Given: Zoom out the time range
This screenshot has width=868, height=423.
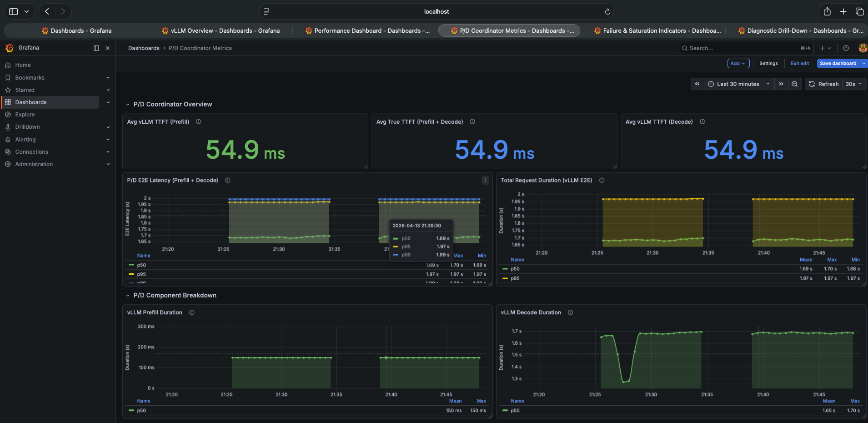Looking at the screenshot, I should tap(794, 84).
